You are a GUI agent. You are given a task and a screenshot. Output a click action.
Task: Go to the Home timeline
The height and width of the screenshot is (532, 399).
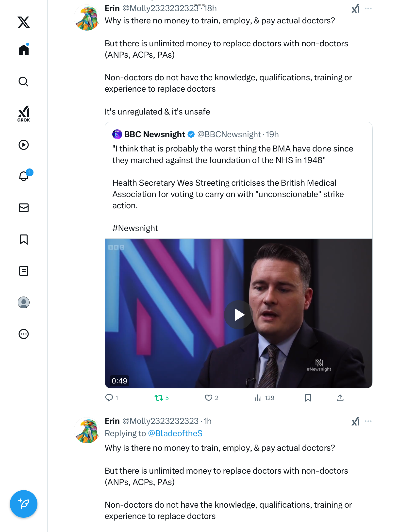tap(24, 50)
